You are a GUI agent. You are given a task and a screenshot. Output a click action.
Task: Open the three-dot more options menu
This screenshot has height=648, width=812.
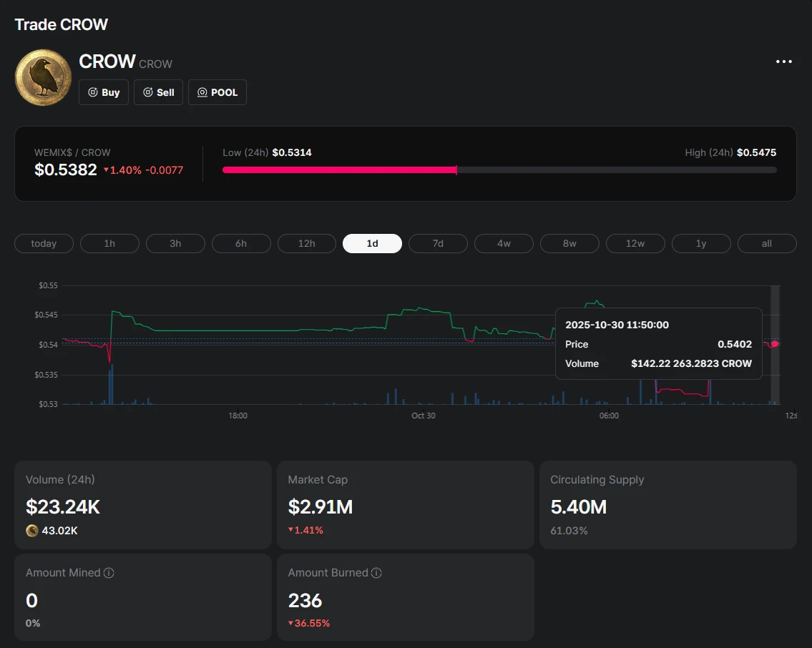pyautogui.click(x=784, y=62)
